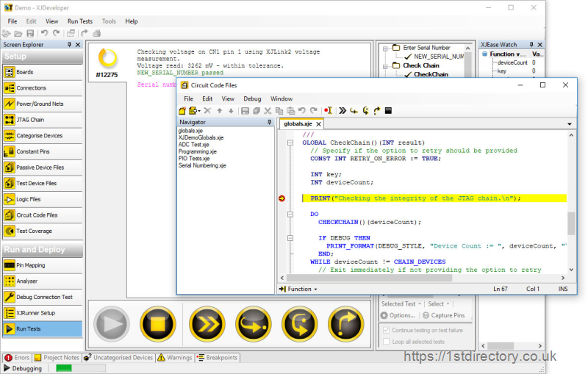Click the greyed-out large Play button
588x374 pixels.
point(112,324)
